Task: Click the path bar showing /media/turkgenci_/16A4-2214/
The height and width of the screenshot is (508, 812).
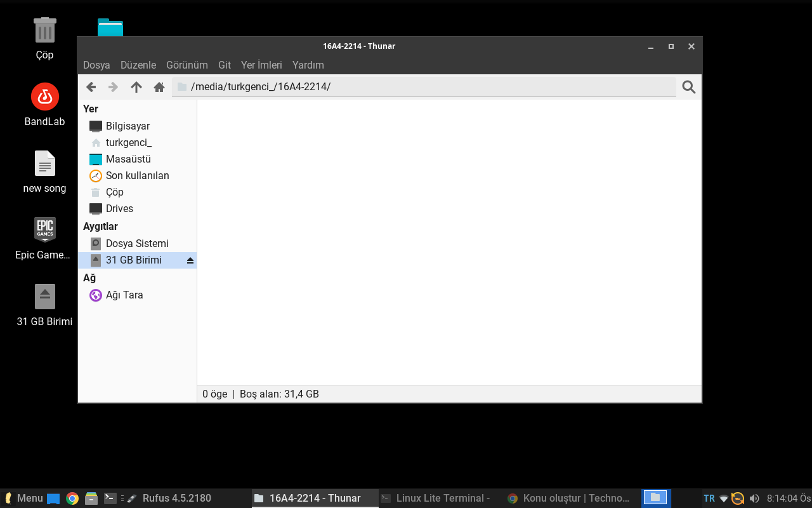Action: pyautogui.click(x=424, y=87)
